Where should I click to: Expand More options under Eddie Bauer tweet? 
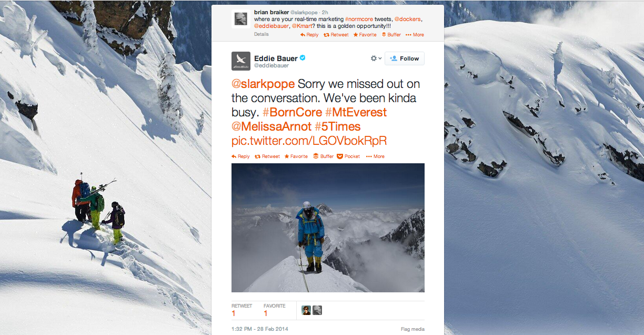pos(375,156)
